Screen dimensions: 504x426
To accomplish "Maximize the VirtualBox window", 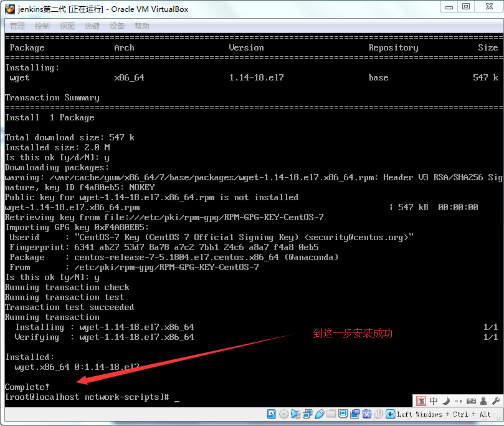I will [x=466, y=7].
